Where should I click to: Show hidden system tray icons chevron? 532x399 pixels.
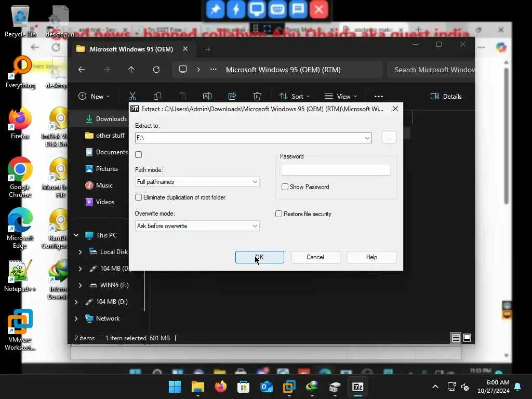[x=435, y=387]
